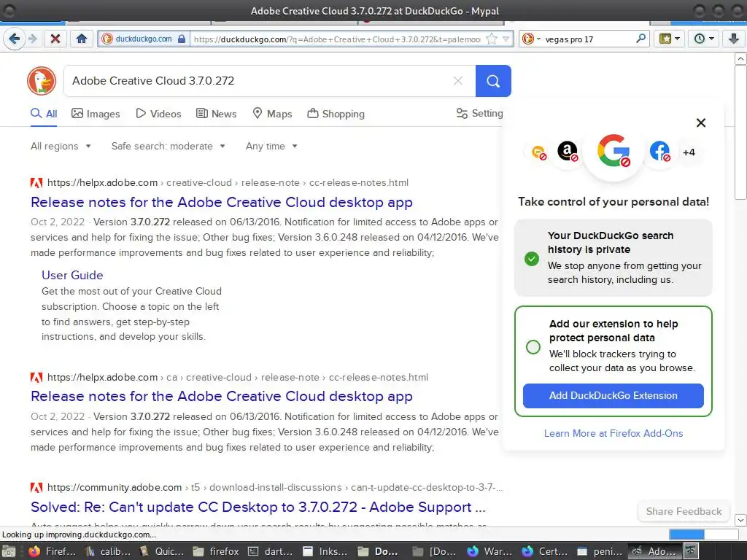
Task: Click Add DuckDuckGo Extension button
Action: click(613, 396)
